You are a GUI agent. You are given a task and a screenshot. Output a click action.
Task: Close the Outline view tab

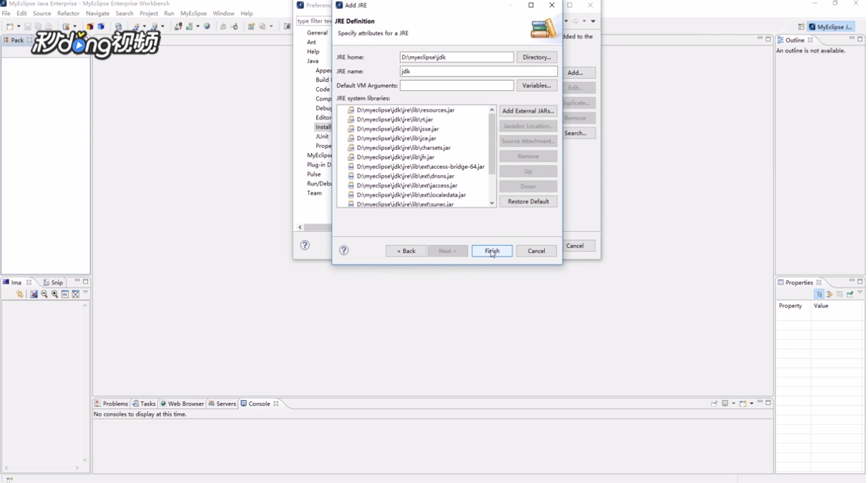click(810, 40)
